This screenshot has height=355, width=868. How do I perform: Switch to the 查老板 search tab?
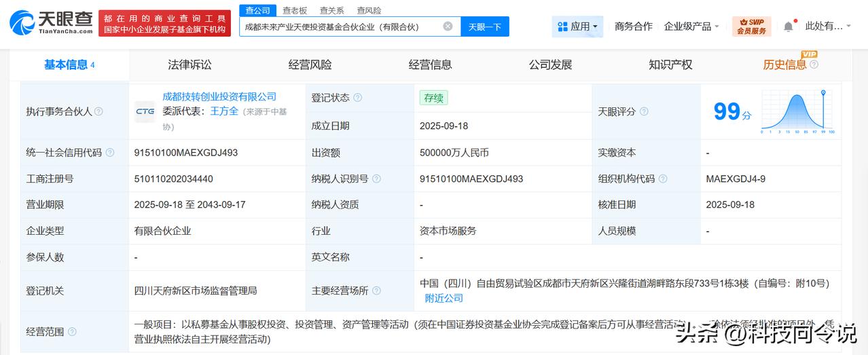tap(295, 10)
